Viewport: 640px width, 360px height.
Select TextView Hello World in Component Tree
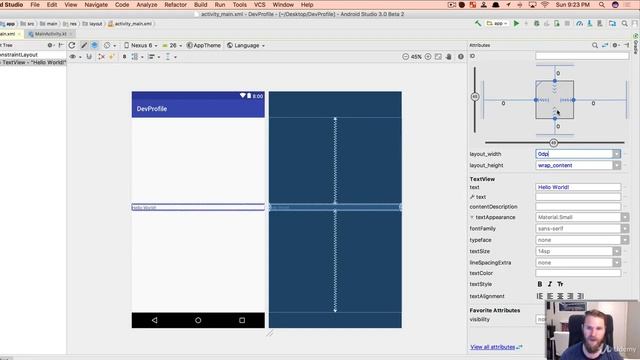click(x=33, y=62)
